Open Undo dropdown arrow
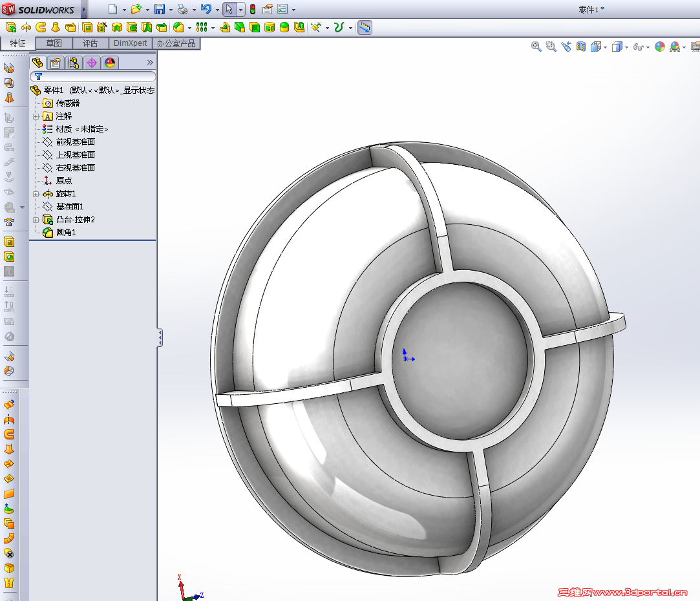 217,10
